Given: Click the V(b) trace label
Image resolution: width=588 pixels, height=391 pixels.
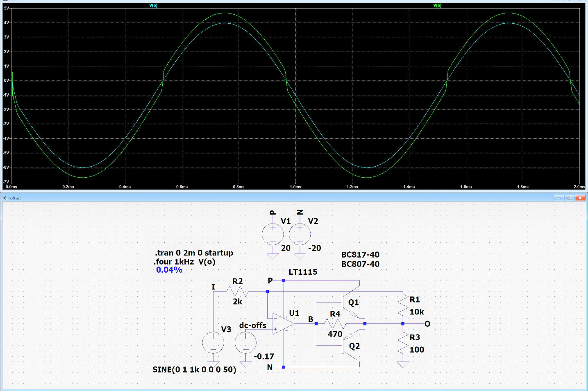Looking at the screenshot, I should [x=437, y=5].
